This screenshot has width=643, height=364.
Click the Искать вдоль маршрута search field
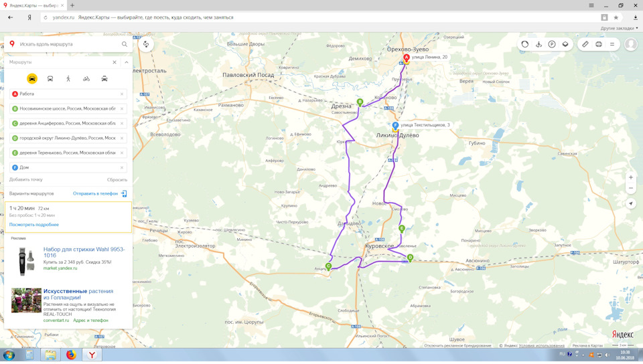pos(69,43)
